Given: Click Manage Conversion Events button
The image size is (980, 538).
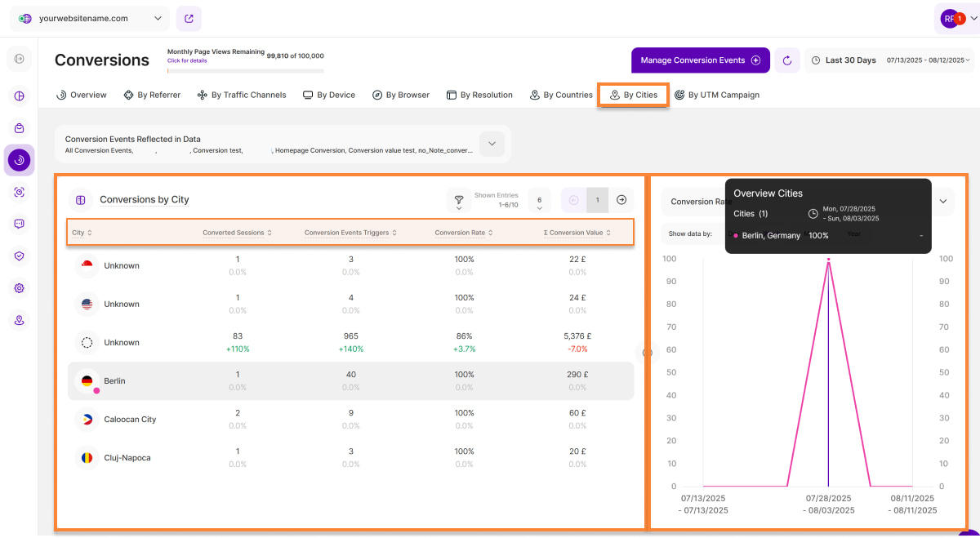Looking at the screenshot, I should pos(700,60).
